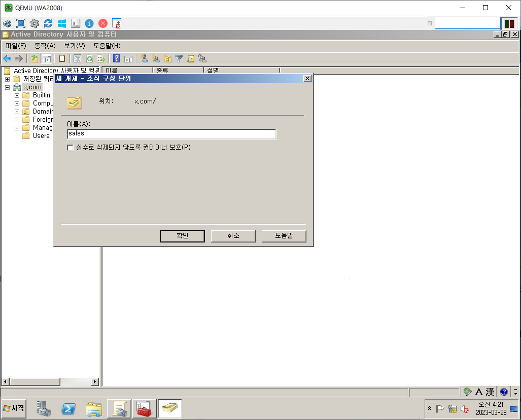521x420 pixels.
Task: Click the 도움말 button in the dialog
Action: point(284,236)
